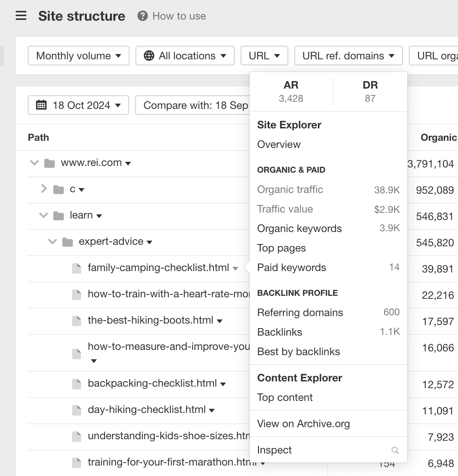The height and width of the screenshot is (476, 458).
Task: Click the training-for-your-first-marathon path
Action: tap(172, 462)
